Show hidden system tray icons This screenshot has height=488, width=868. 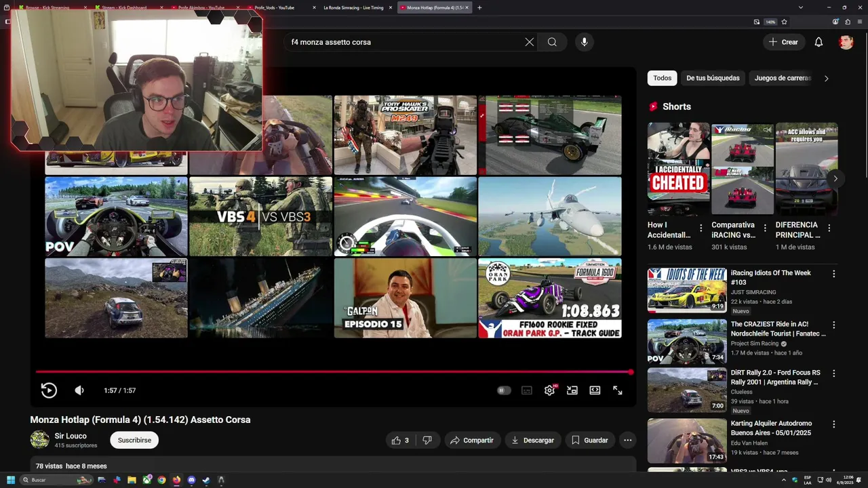coord(784,480)
